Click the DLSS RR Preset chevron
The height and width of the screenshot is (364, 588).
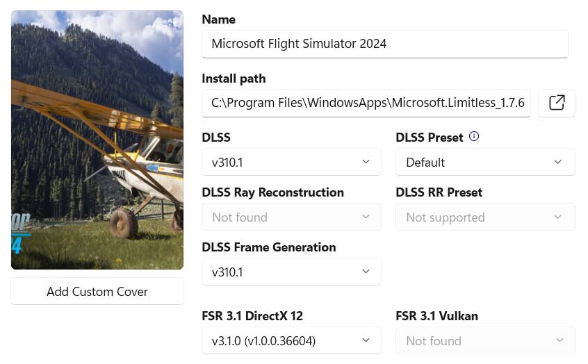(557, 217)
